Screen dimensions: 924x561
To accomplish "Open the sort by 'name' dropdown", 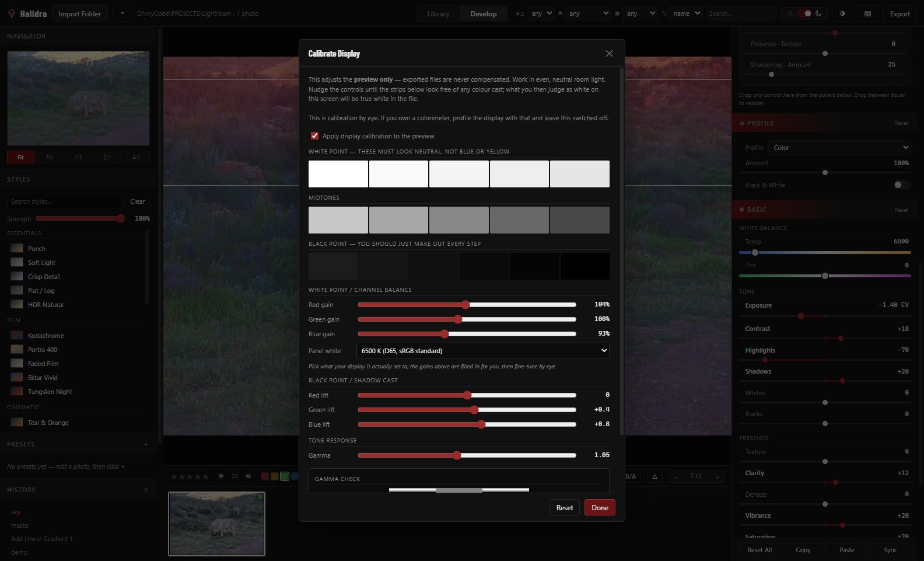I will [x=685, y=13].
